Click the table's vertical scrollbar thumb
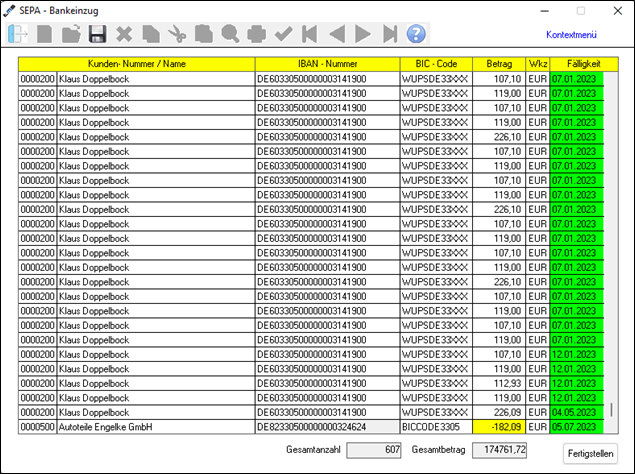This screenshot has width=635, height=474. point(611,410)
